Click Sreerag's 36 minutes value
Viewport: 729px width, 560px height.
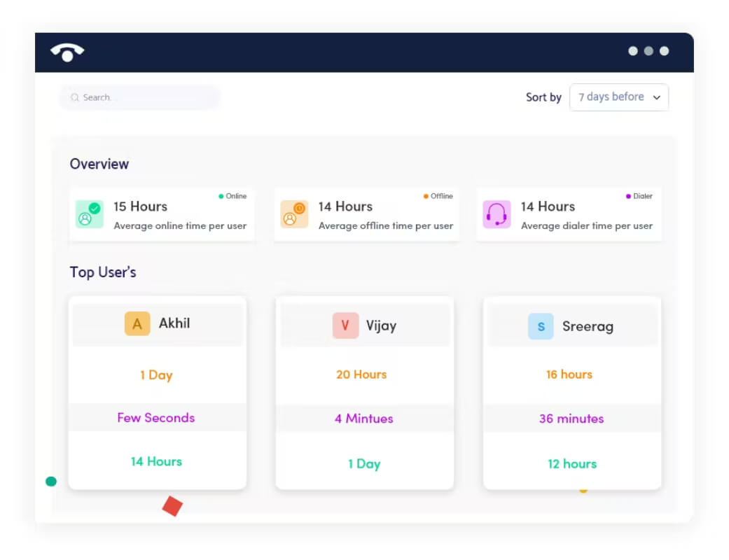(x=571, y=419)
